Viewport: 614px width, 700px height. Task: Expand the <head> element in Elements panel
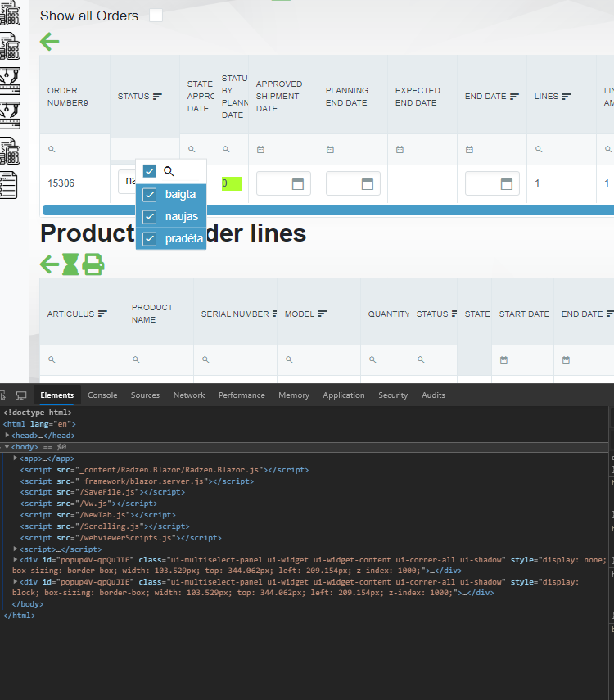point(7,436)
